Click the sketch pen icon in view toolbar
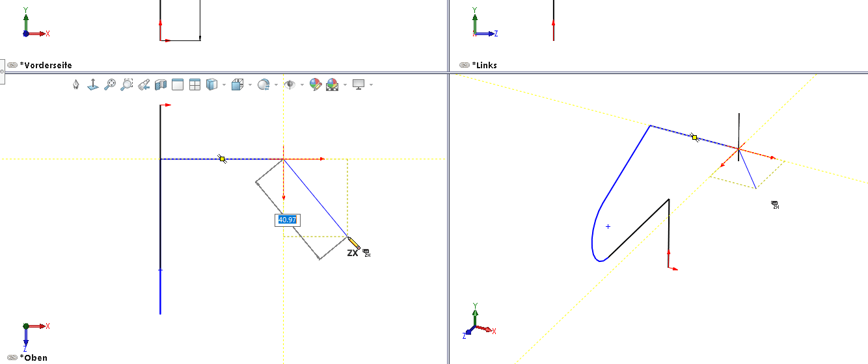868x364 pixels. point(76,84)
